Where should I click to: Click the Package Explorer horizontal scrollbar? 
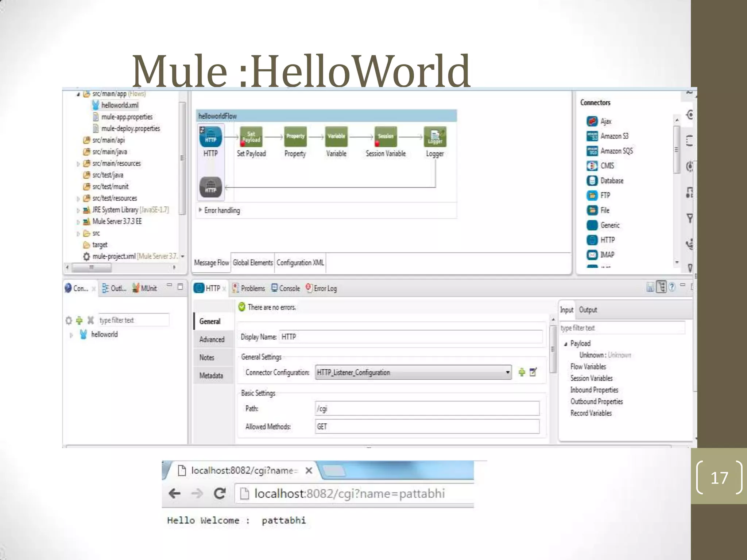point(92,267)
